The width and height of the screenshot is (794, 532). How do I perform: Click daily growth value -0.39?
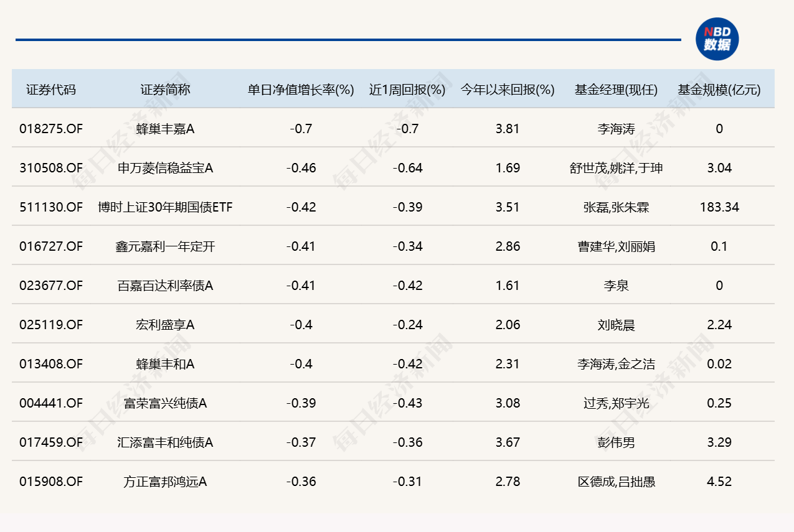tap(301, 404)
